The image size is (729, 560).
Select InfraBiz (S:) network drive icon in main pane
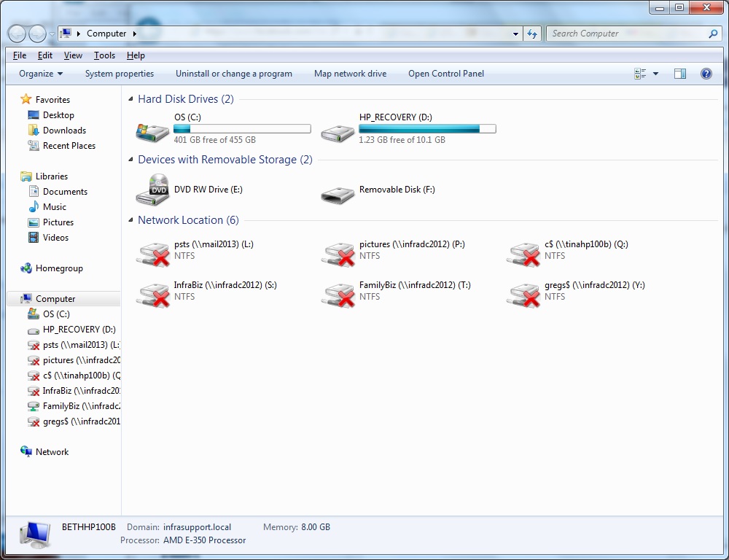coord(152,295)
